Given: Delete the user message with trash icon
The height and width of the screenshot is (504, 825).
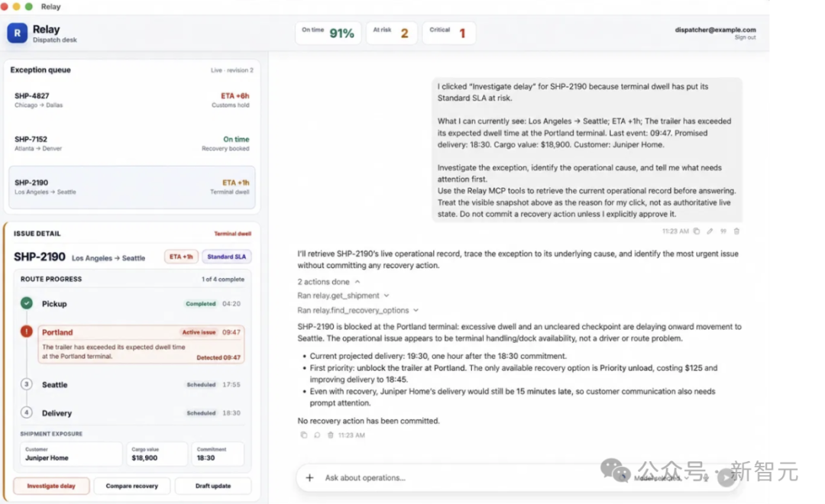Looking at the screenshot, I should [736, 231].
